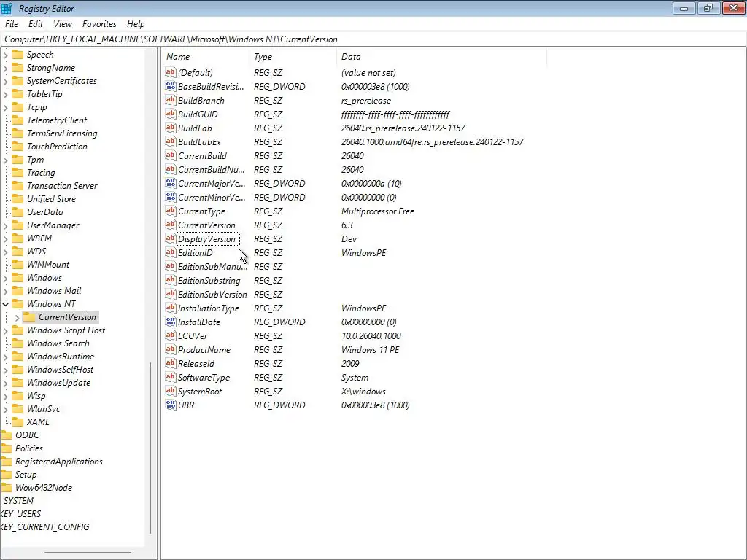747x560 pixels.
Task: Click the DWORD icon for CurrentMajorVersion
Action: (x=171, y=183)
